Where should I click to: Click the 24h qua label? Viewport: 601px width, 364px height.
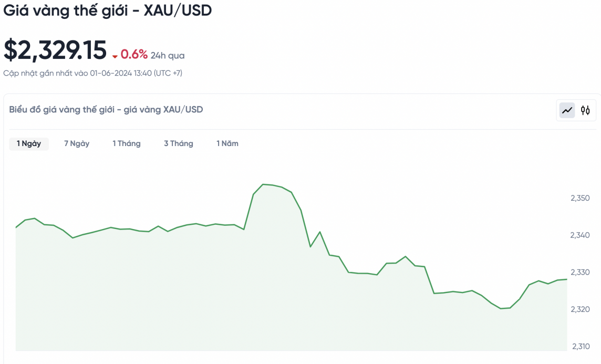tap(168, 55)
